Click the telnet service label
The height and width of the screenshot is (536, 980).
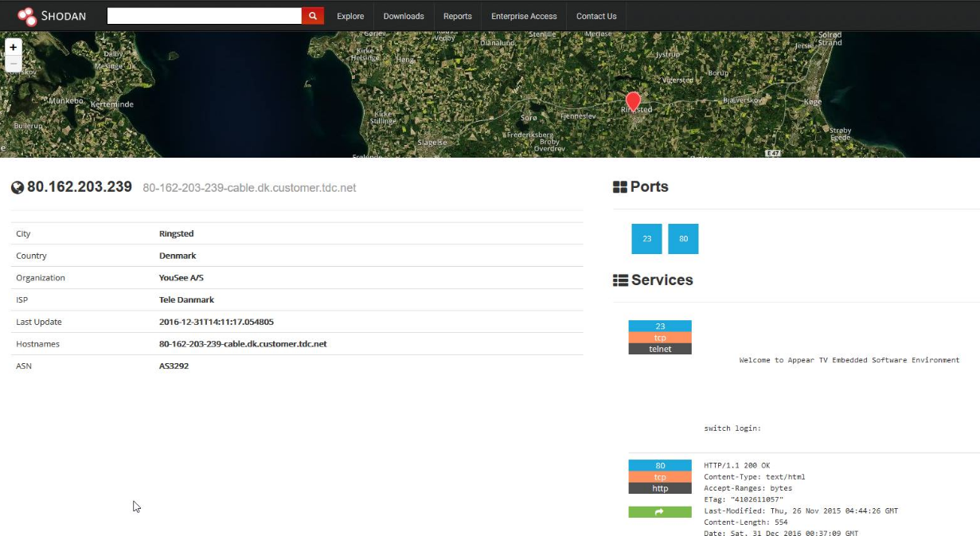point(660,349)
